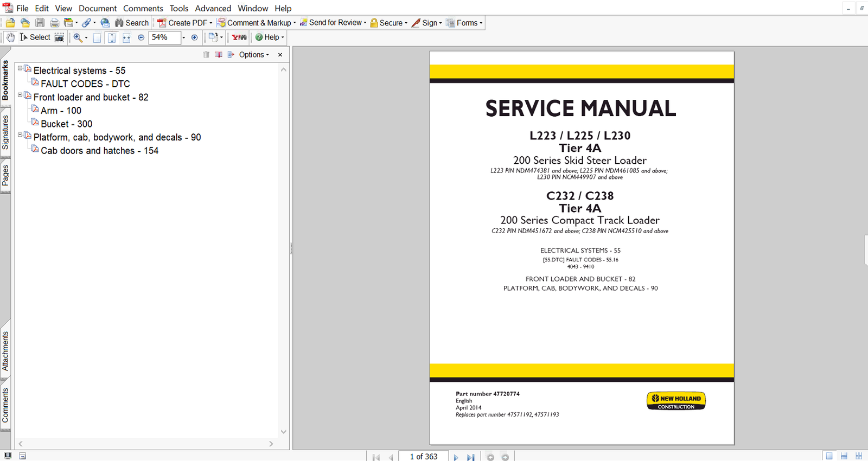Open the zoom percentage dropdown arrow
The image size is (868, 461).
(x=183, y=37)
